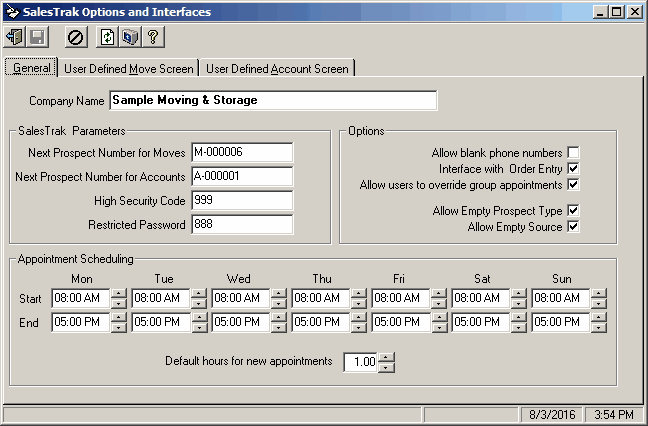Click Next Prospect Number for Accounts field
Screen dimensions: 648x426
242,176
